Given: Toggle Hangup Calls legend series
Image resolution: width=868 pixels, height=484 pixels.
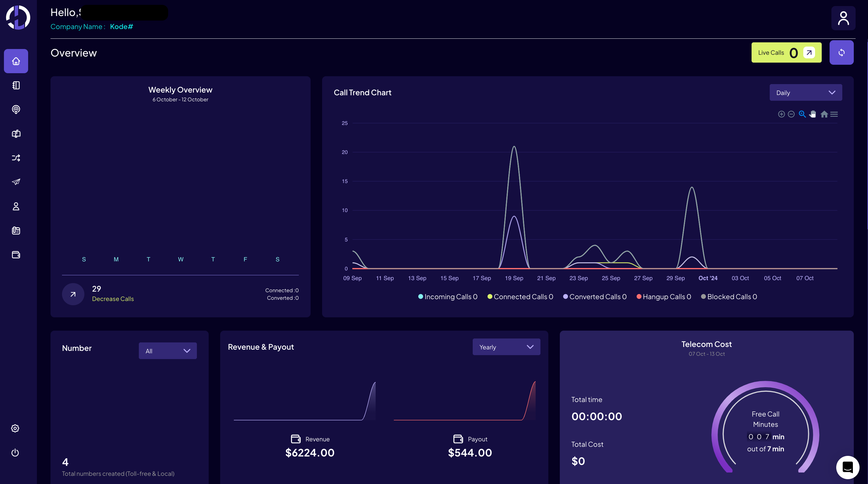Looking at the screenshot, I should (664, 297).
